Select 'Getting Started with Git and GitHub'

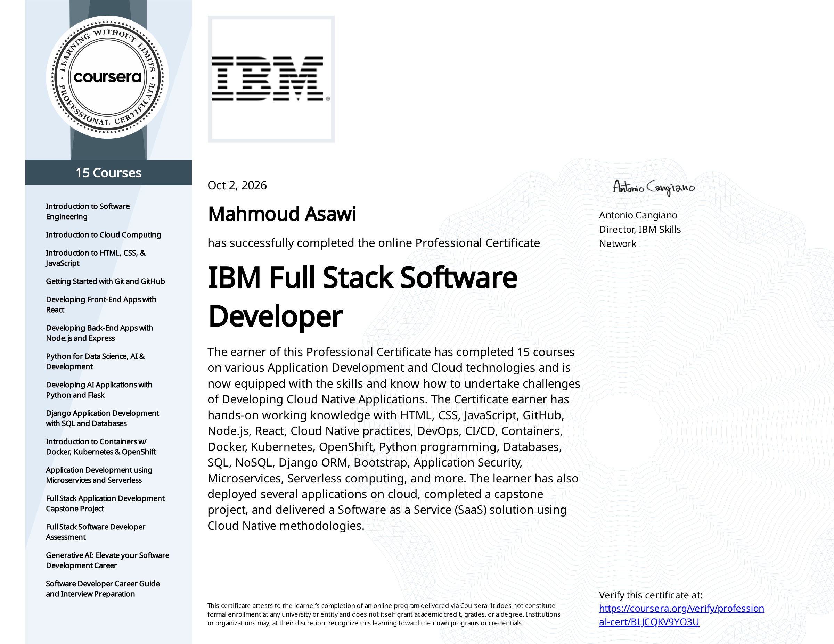(105, 281)
